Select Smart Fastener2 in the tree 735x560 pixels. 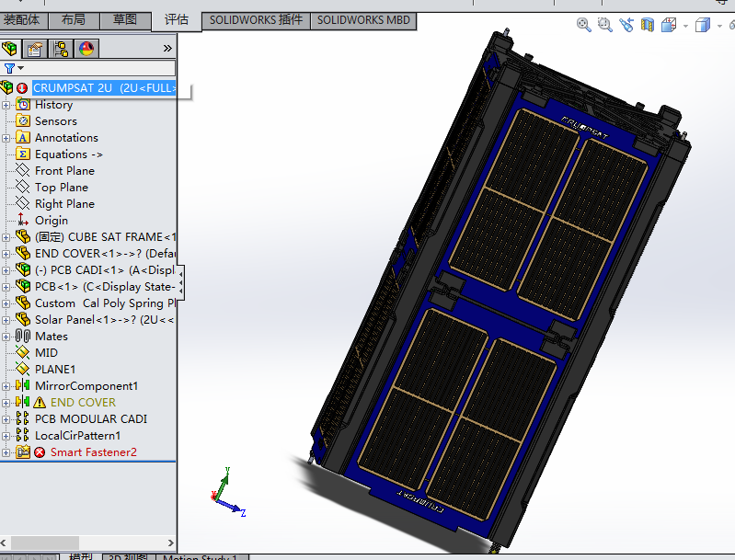[x=94, y=452]
